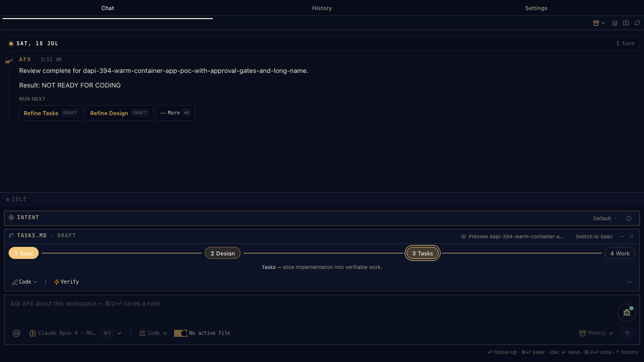
Task: Open the Claude Opus 4 model selector
Action: coord(75,333)
